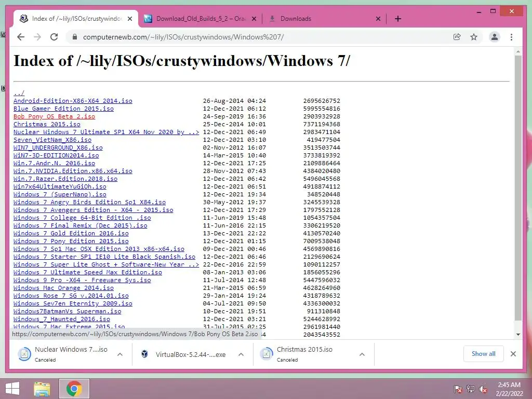532x399 pixels.
Task: Click the scrollbar up arrow
Action: [x=518, y=51]
